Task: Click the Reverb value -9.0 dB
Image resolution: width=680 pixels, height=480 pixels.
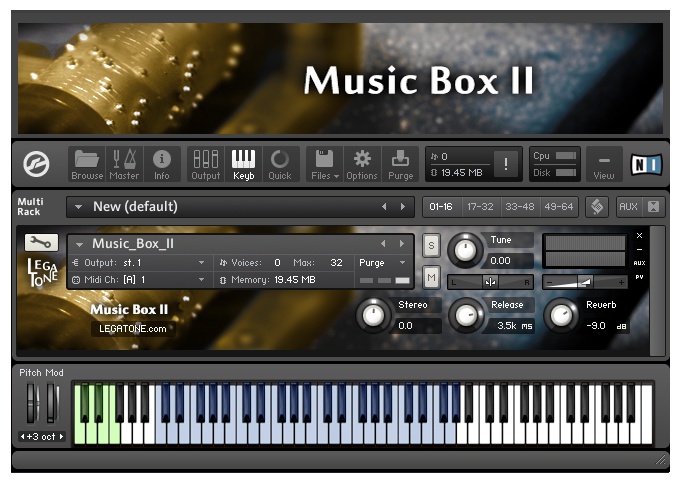Action: click(605, 326)
